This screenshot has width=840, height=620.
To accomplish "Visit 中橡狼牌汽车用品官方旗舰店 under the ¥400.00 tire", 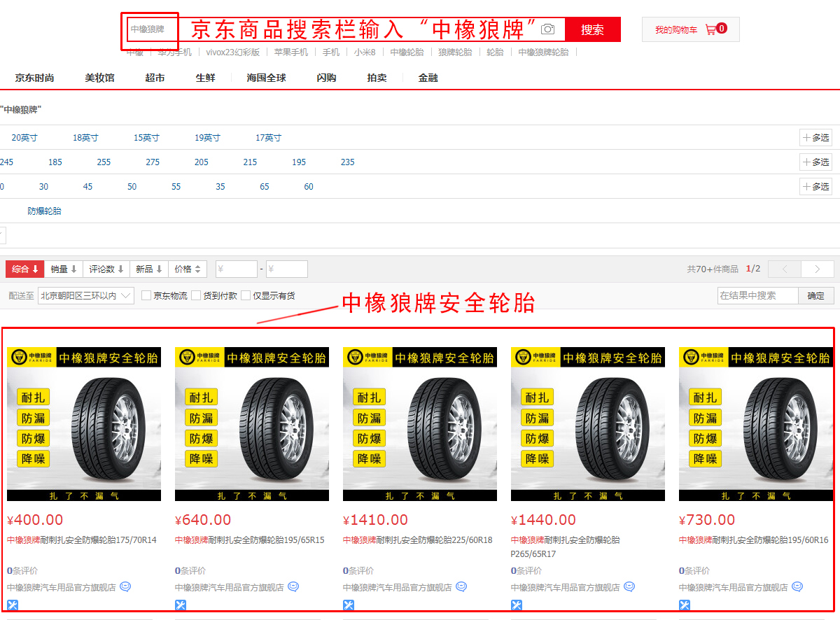I will [62, 588].
